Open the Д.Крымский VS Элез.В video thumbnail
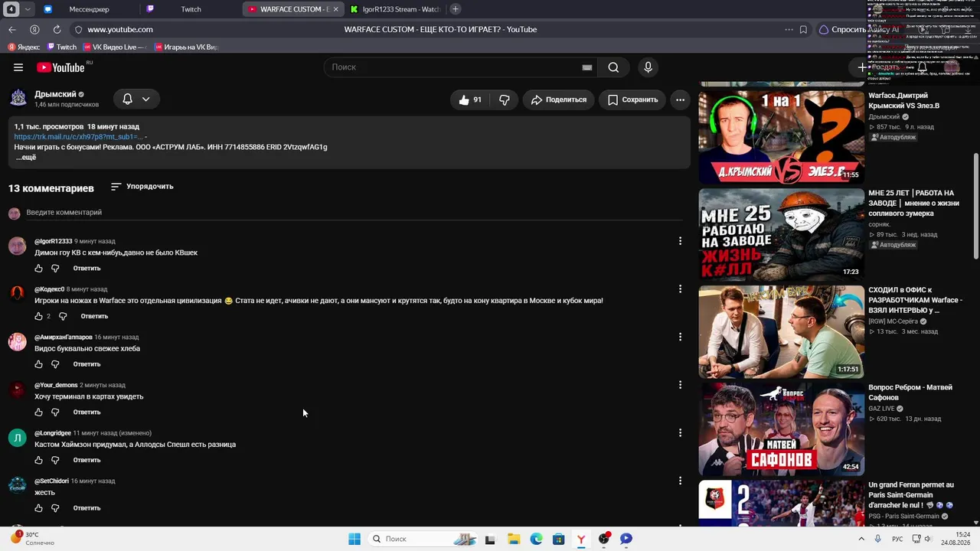 [781, 138]
